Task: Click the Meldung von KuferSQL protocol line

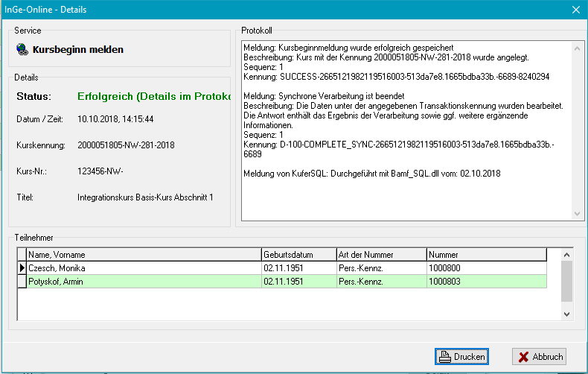Action: 372,174
